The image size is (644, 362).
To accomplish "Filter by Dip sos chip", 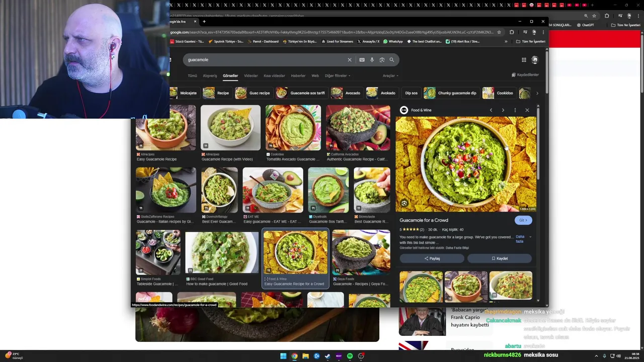I will pos(412,93).
